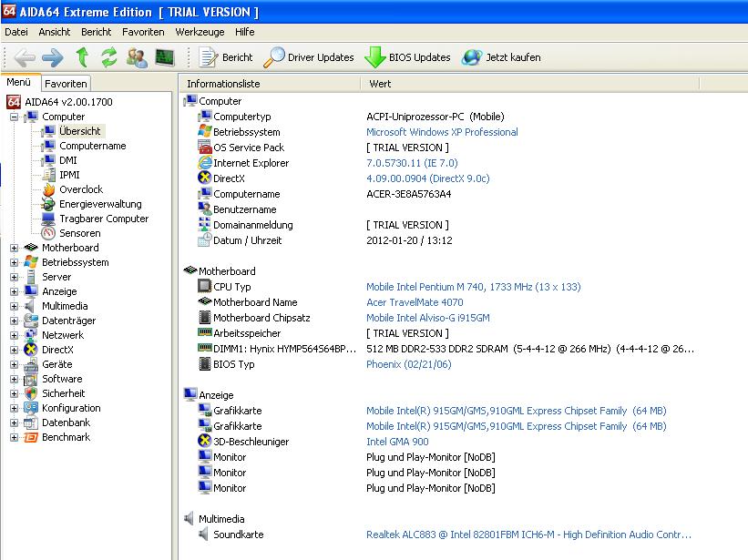Expand the Betriebssystem tree node
The width and height of the screenshot is (748, 560).
[x=14, y=262]
